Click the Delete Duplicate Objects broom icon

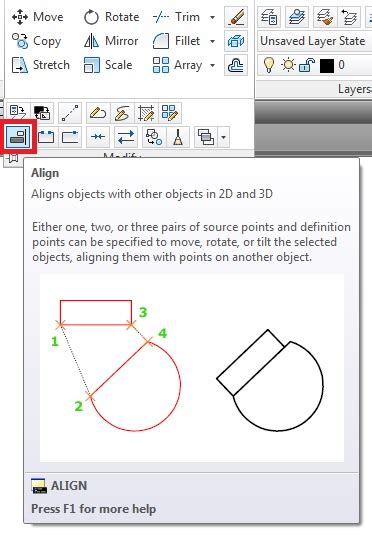click(178, 137)
